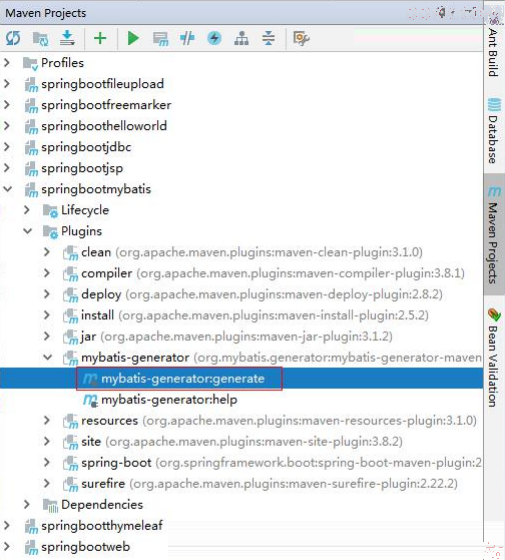Screen dimensions: 505x560
Task: Switch to Bean Validation side tab
Action: 493,358
